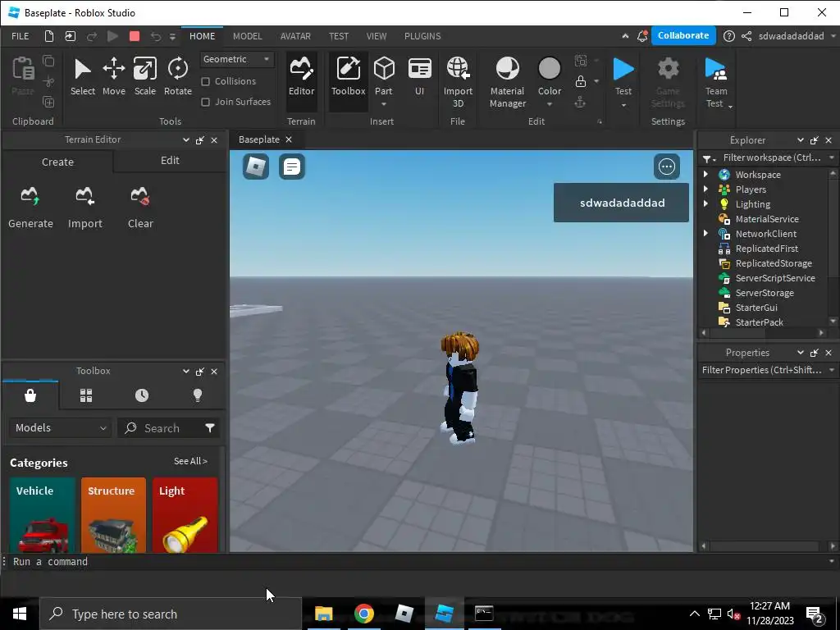840x630 pixels.
Task: Enable the Join Surfaces checkbox
Action: (x=205, y=102)
